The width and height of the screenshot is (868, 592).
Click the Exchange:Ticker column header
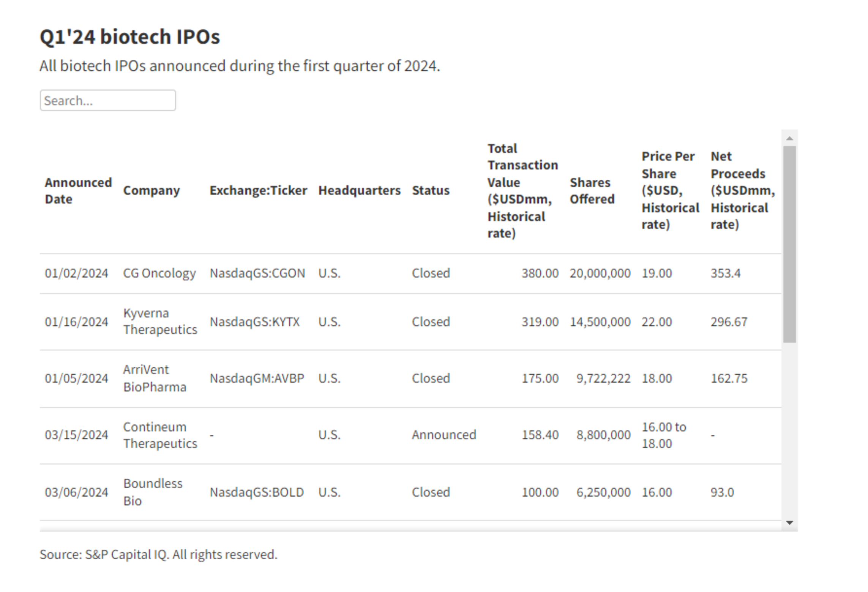tap(258, 190)
